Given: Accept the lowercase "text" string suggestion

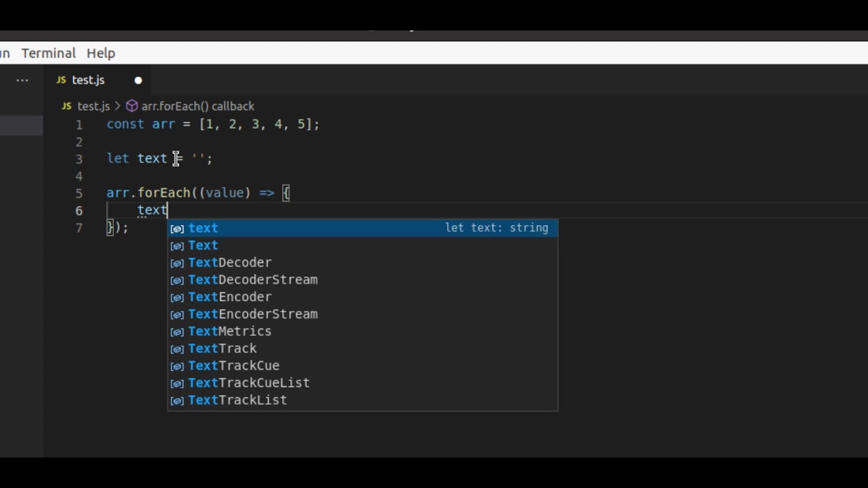Looking at the screenshot, I should coord(203,228).
